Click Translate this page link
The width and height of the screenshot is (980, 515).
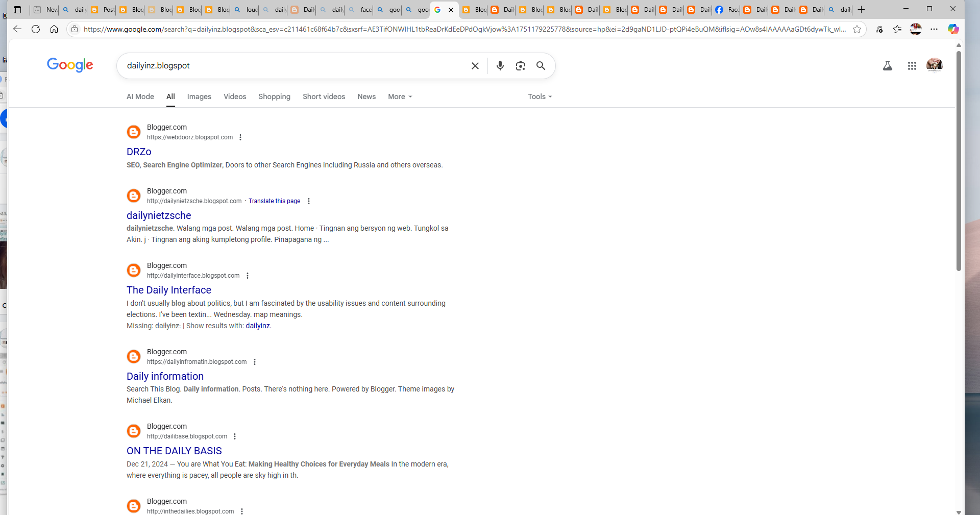(x=274, y=201)
